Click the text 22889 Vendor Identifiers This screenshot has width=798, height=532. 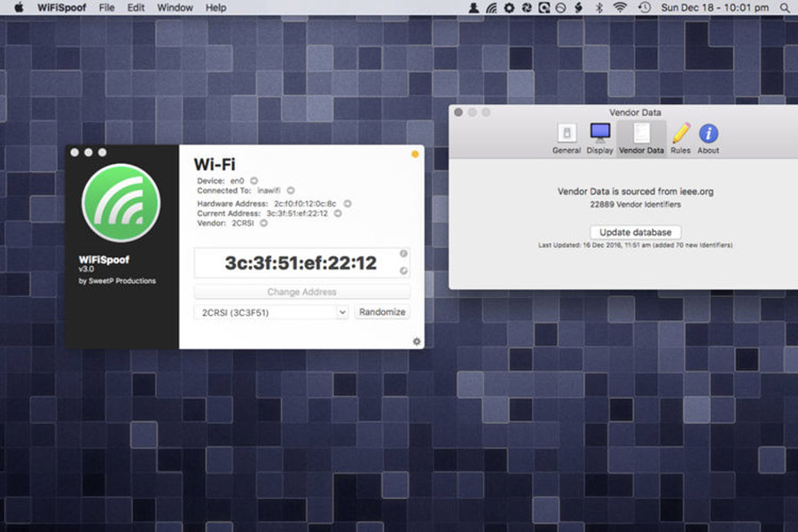[635, 204]
